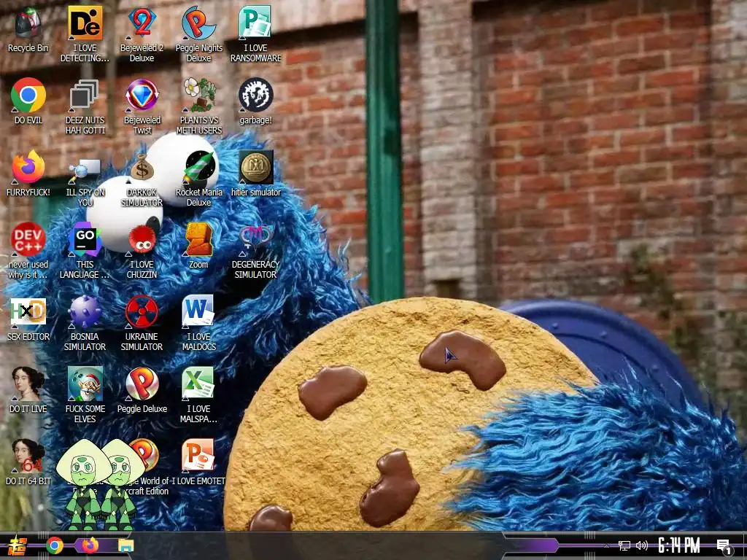Select the purple mine 'BOSNIA SIMULATOR' shortcut
747x560 pixels.
85,323
